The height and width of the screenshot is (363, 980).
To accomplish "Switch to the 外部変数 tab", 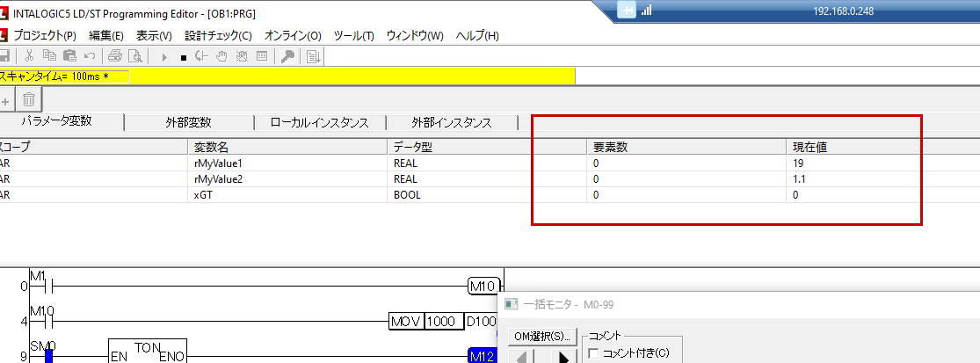I will (188, 123).
